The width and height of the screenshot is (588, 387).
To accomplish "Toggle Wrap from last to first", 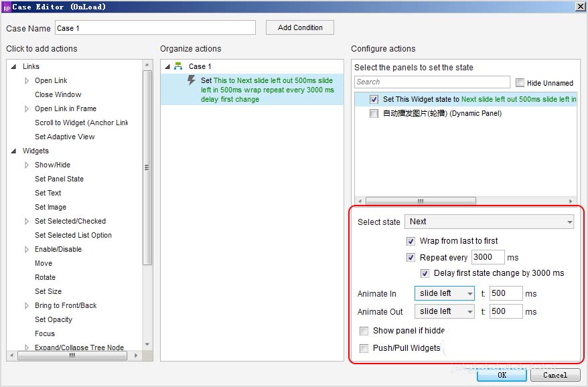I will coord(411,241).
